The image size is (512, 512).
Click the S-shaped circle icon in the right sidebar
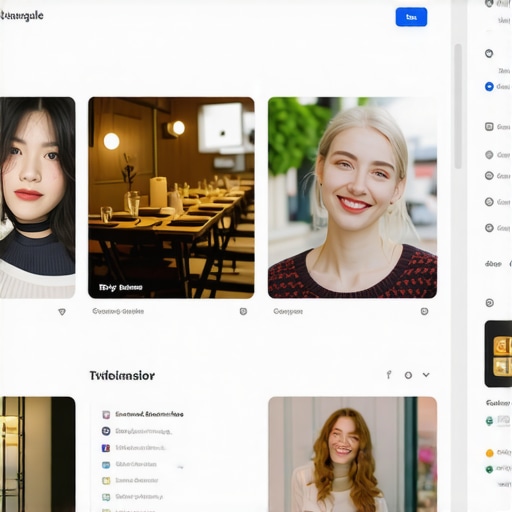(x=489, y=202)
